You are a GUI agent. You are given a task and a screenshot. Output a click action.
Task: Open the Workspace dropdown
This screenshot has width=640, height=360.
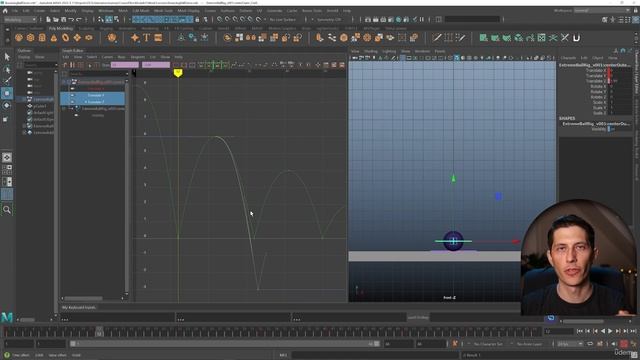(x=602, y=11)
